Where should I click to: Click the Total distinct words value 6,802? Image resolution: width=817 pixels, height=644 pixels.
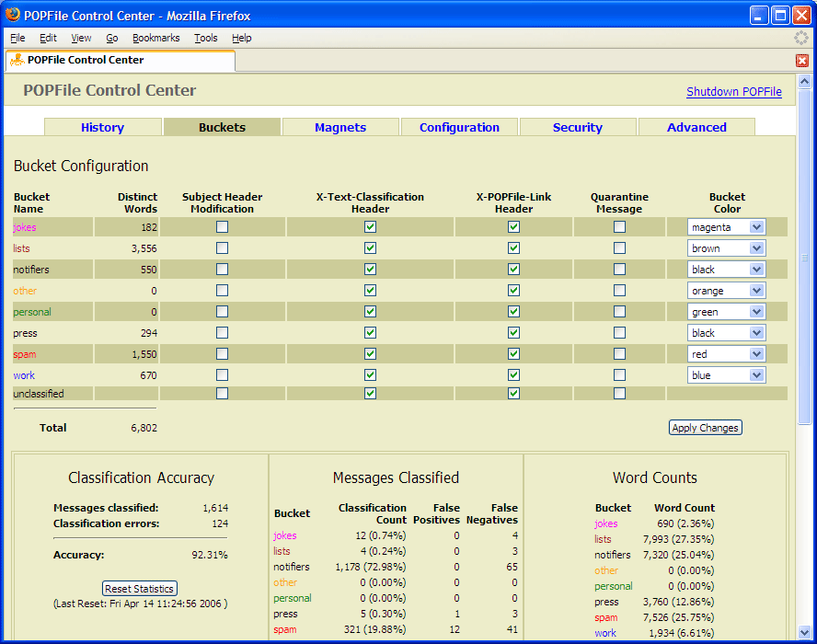click(x=144, y=428)
